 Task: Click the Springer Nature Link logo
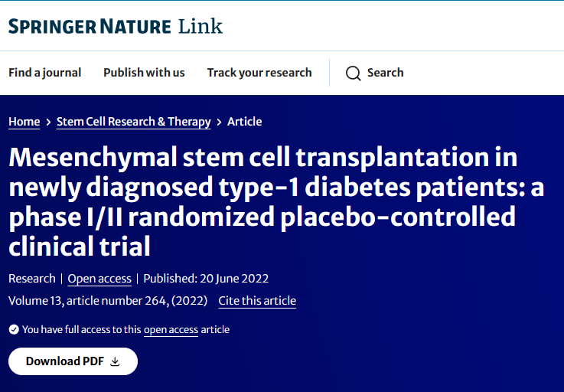(116, 26)
